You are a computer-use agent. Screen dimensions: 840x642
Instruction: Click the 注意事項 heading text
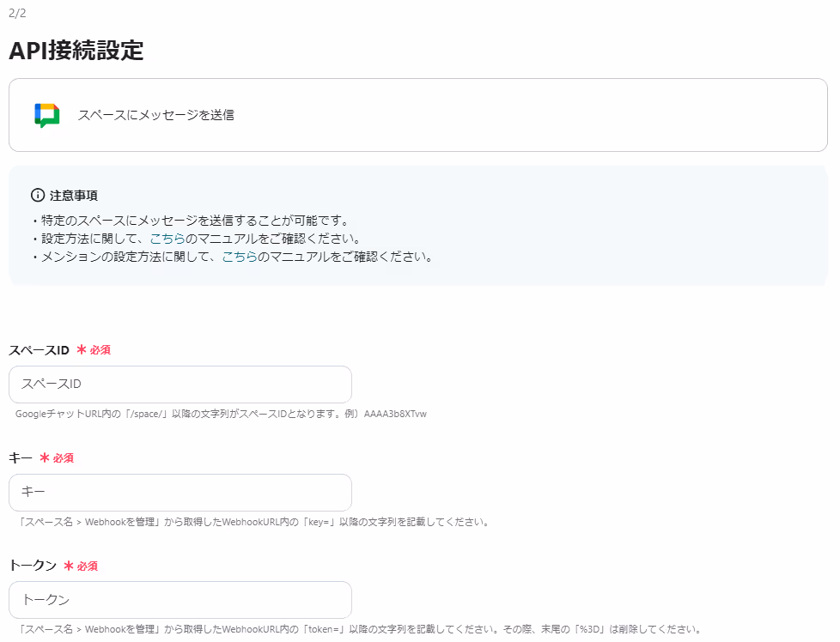pyautogui.click(x=73, y=196)
